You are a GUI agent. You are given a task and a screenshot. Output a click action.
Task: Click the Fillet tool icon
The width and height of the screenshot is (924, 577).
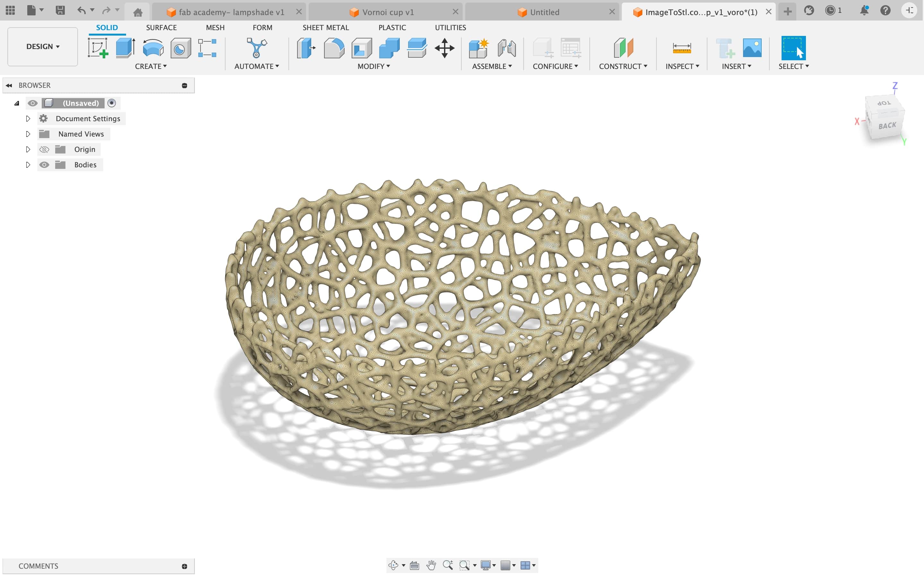tap(334, 48)
